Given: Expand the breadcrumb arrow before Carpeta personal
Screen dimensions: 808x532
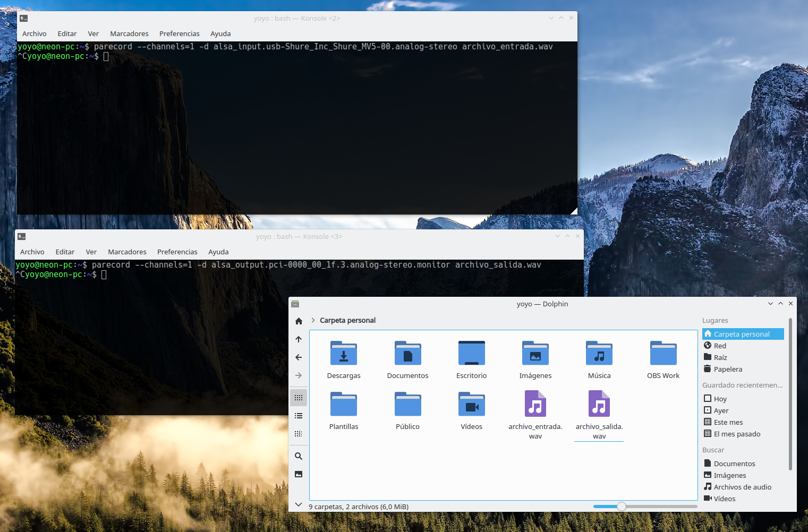Looking at the screenshot, I should coord(313,320).
